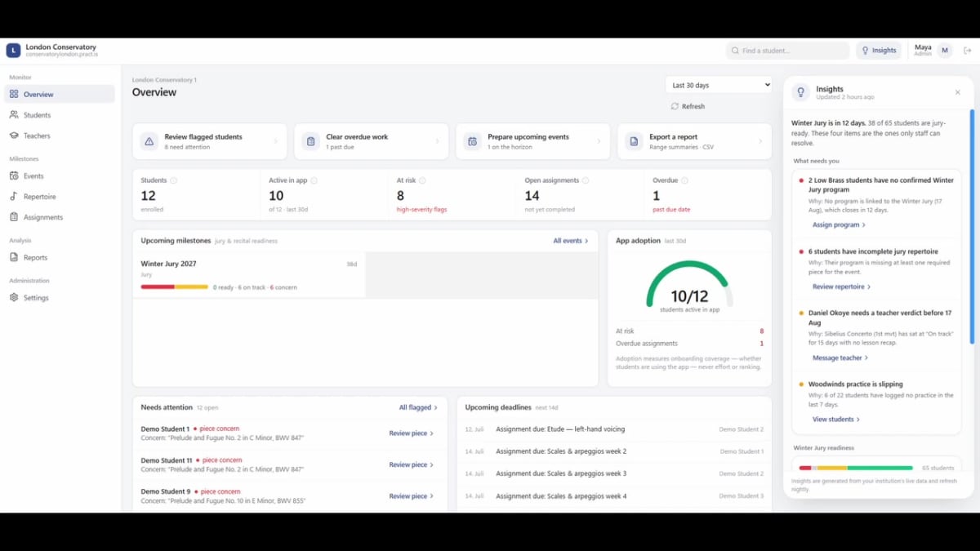Click the warning triangle icon on Review flagged students
The height and width of the screenshot is (551, 980).
point(149,141)
